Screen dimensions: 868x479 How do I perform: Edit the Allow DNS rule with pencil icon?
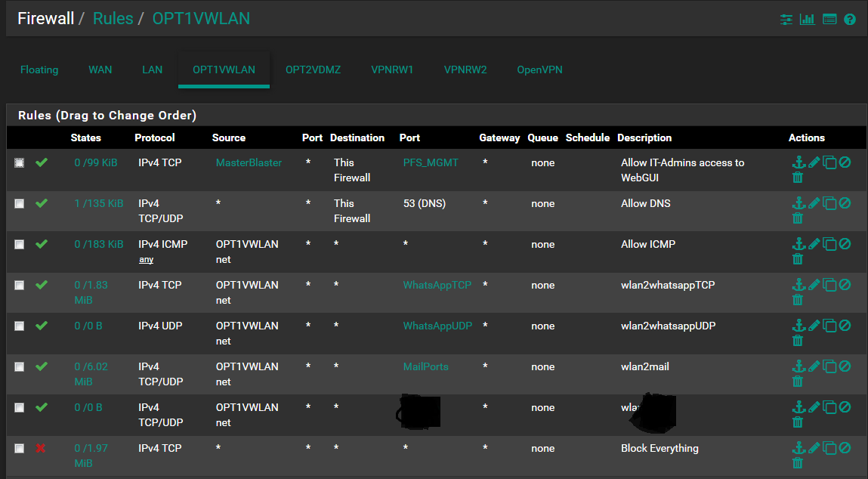point(814,203)
